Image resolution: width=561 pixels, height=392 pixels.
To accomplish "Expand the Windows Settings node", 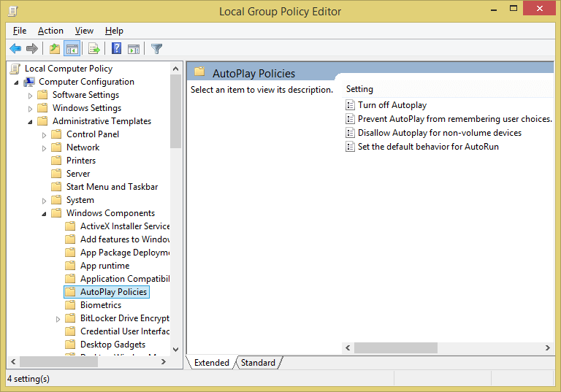I will (x=31, y=109).
